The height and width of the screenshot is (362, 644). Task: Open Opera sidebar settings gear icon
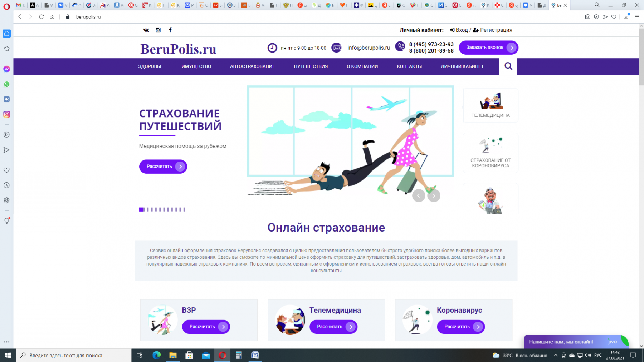6,200
